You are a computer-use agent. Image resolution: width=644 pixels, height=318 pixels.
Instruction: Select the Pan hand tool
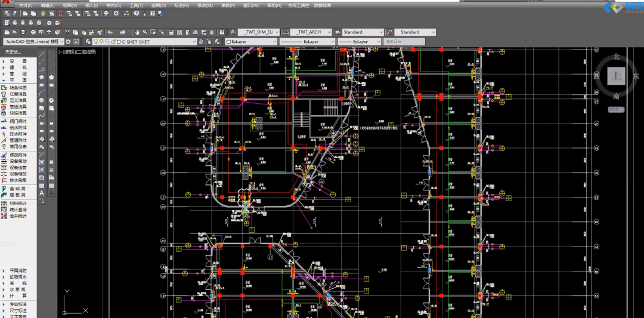point(137,32)
